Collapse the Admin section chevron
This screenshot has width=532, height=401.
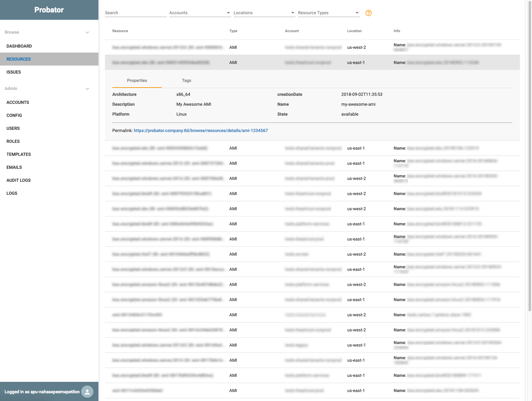click(87, 89)
